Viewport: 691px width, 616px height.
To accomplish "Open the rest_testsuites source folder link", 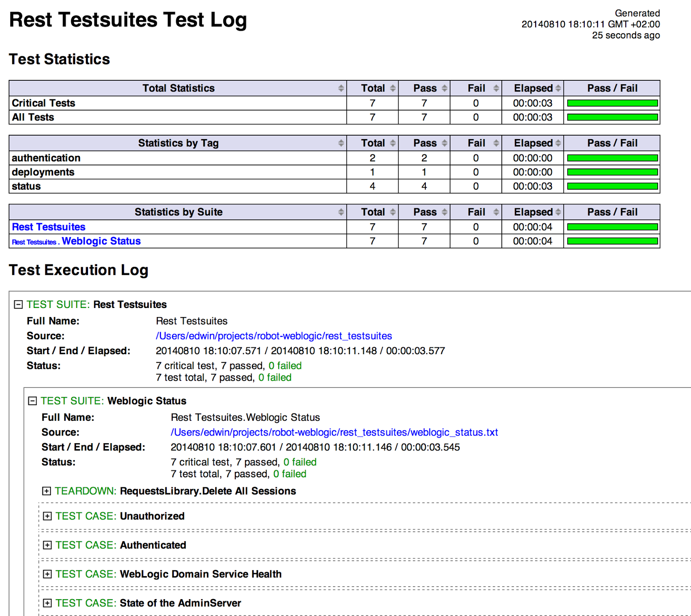I will (x=274, y=336).
